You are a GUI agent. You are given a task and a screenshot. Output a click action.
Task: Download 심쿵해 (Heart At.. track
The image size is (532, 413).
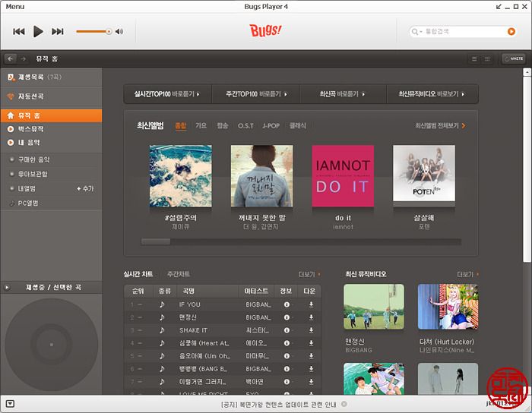click(x=311, y=343)
